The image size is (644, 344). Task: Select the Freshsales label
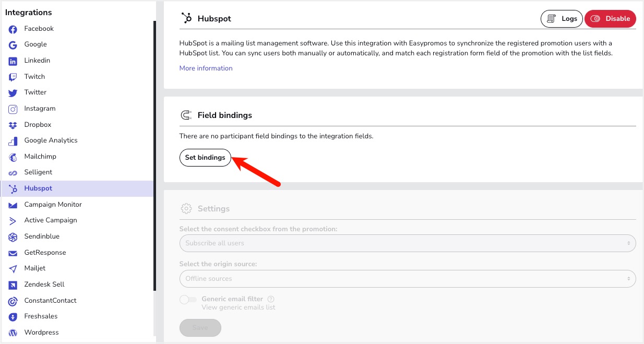pos(41,316)
